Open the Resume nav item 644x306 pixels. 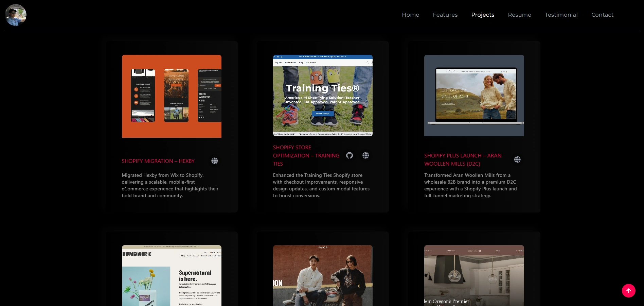click(519, 15)
